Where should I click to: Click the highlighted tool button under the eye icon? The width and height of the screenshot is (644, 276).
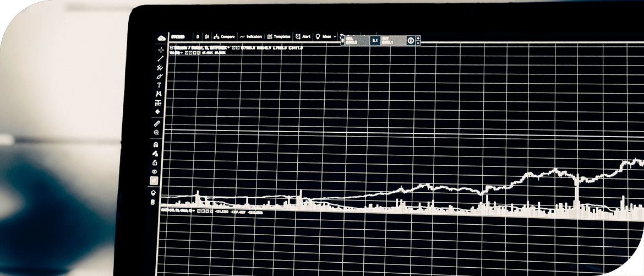[154, 181]
